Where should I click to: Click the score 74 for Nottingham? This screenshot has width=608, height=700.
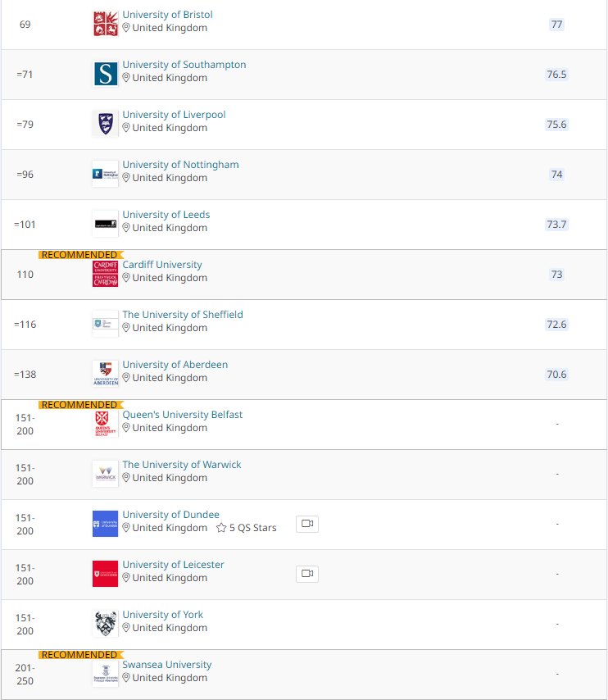(x=556, y=174)
